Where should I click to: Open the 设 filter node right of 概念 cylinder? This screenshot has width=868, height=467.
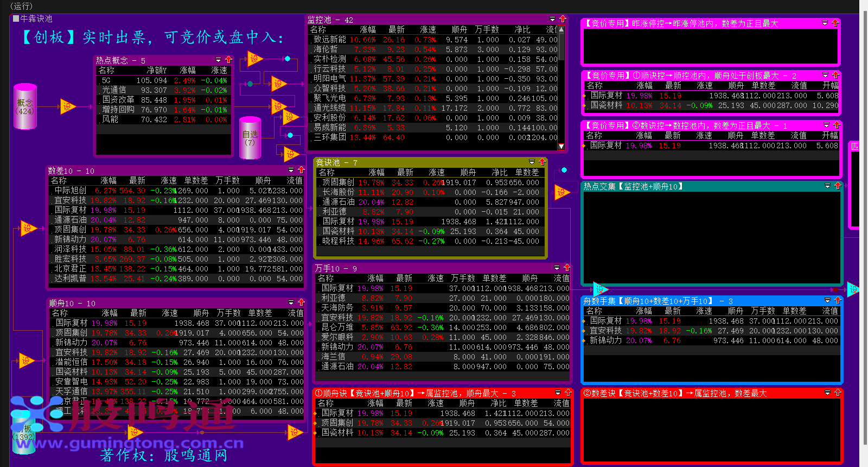coord(67,106)
